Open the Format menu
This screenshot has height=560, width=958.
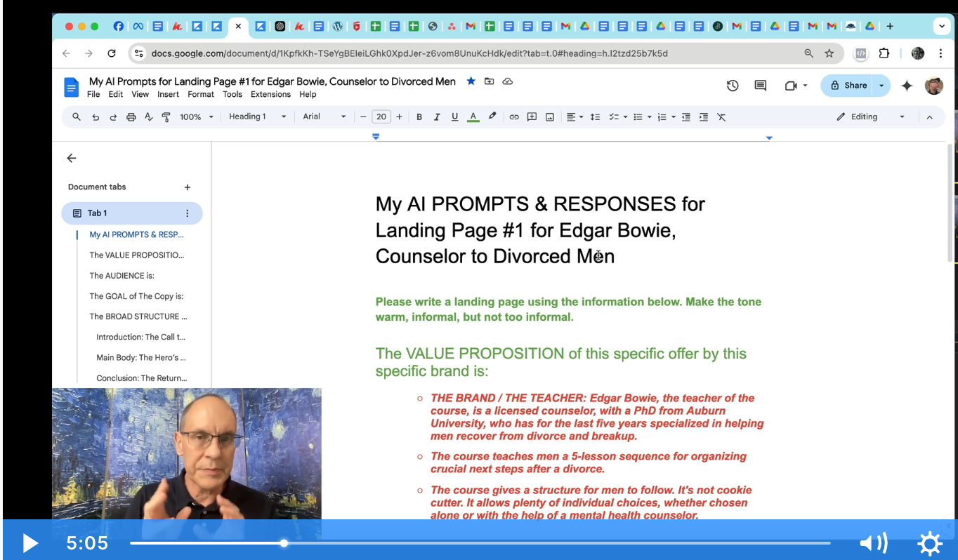201,95
